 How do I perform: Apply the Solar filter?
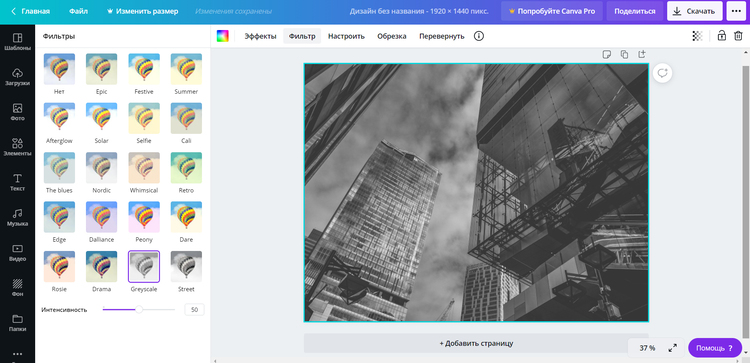coord(101,118)
